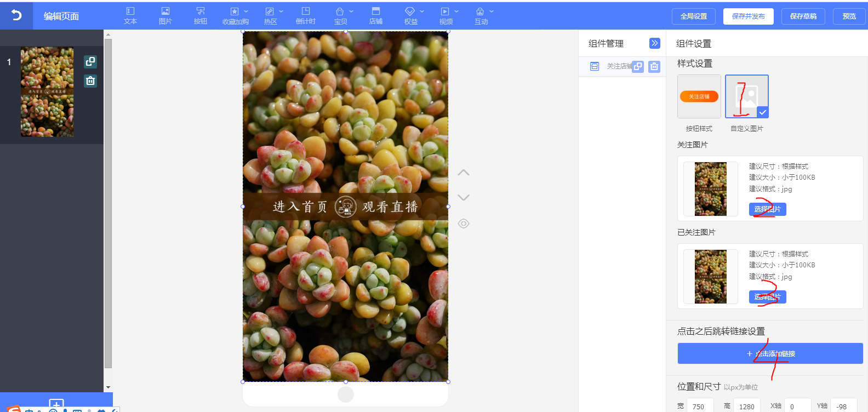Click the canvas succulent banner image
The height and width of the screenshot is (412, 868).
pyautogui.click(x=345, y=207)
